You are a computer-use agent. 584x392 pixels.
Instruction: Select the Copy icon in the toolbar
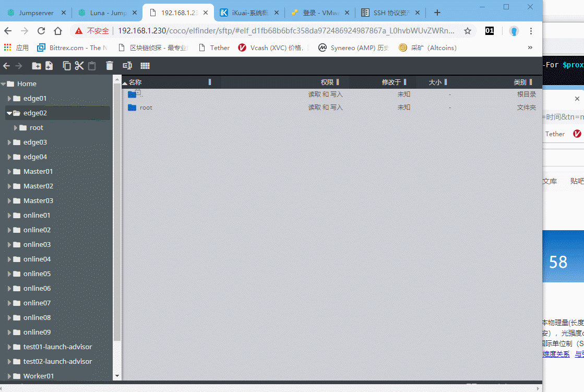click(x=67, y=66)
